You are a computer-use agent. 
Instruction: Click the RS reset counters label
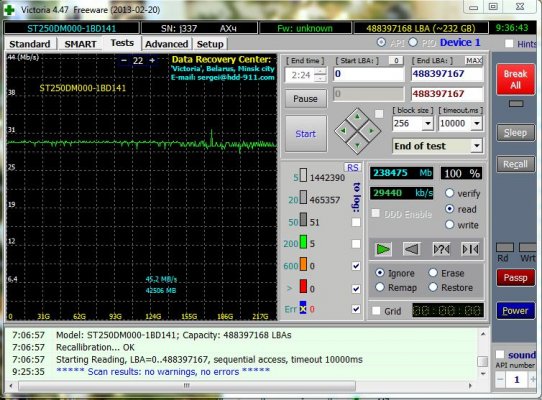[x=353, y=168]
